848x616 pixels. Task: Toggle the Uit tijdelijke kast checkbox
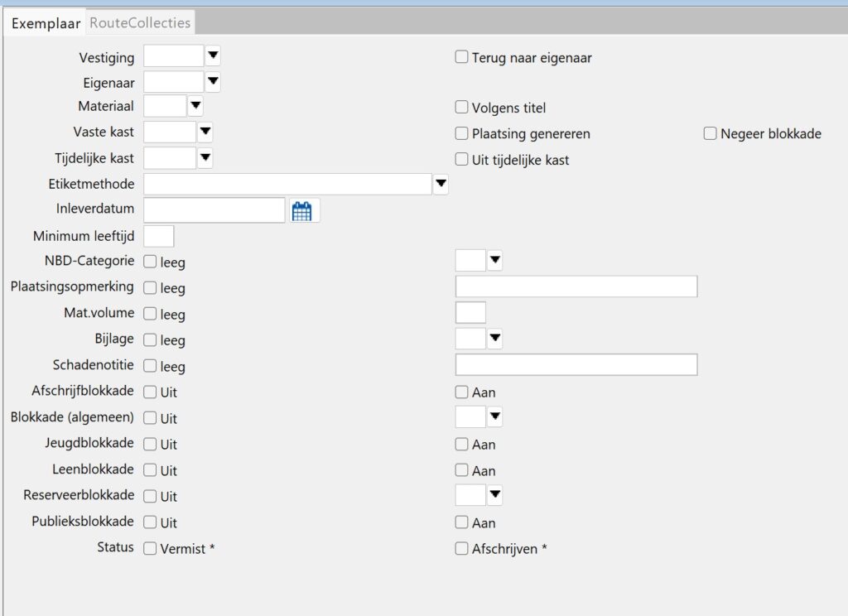point(462,160)
